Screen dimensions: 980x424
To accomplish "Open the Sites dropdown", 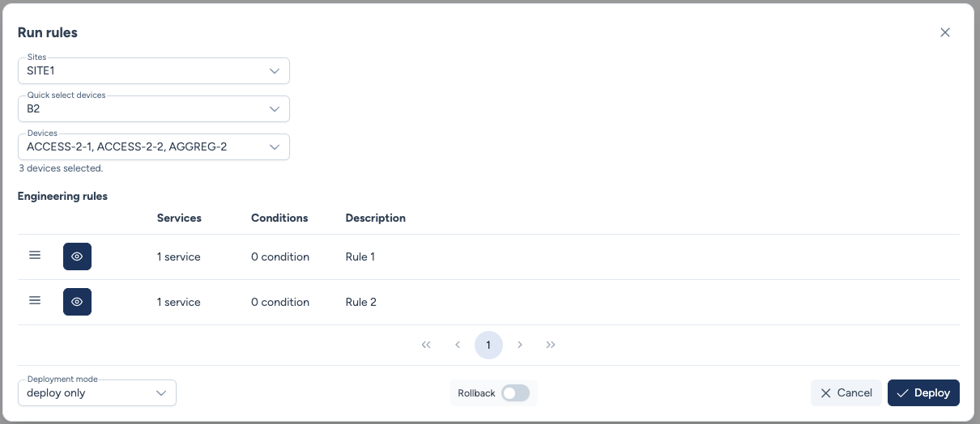I will 154,71.
